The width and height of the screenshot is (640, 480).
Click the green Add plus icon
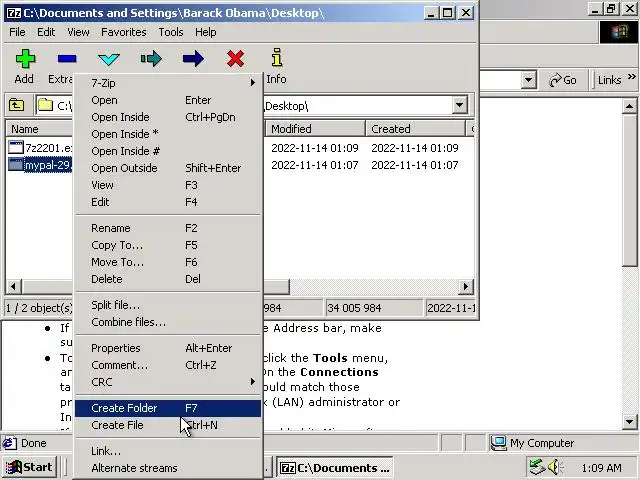25,59
